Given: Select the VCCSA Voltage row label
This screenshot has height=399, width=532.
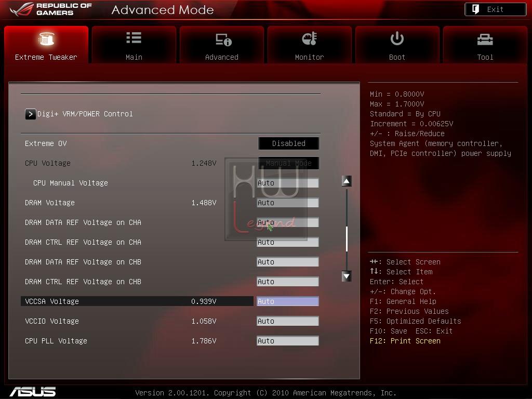Looking at the screenshot, I should 52,301.
